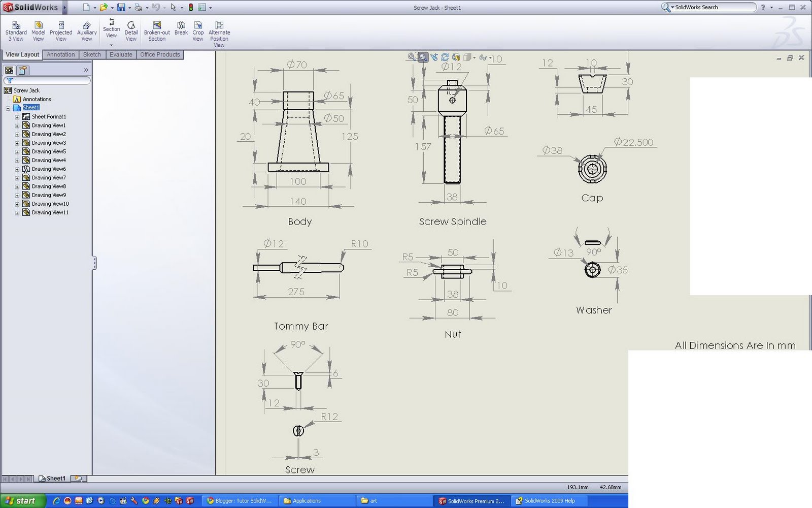Create an Auxiliary View
This screenshot has width=812, height=508.
click(x=86, y=30)
